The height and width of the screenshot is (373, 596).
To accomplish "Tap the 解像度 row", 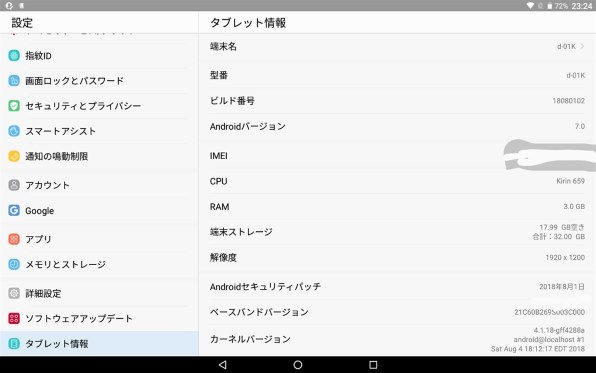I will [x=397, y=257].
